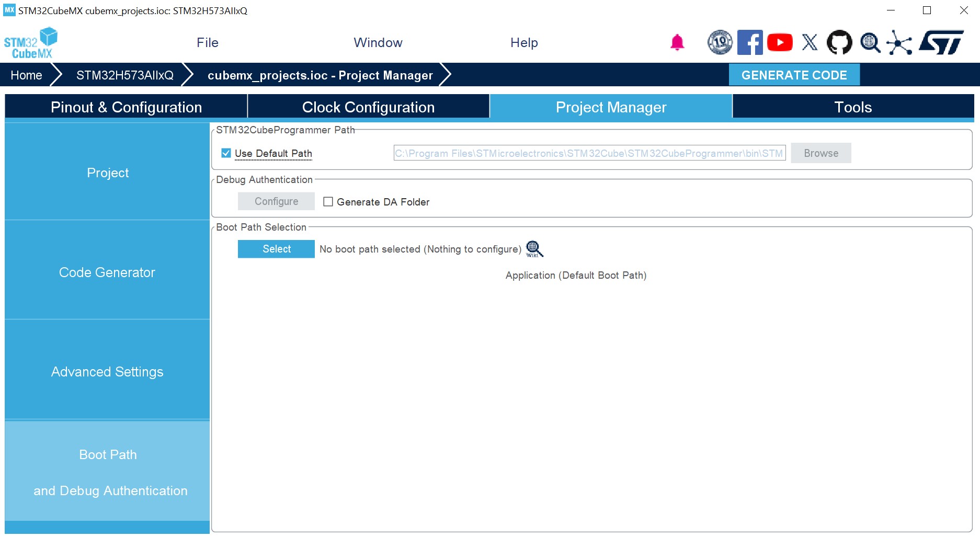Screen dimensions: 980x537
Task: Select the Project Manager tab
Action: pyautogui.click(x=611, y=107)
